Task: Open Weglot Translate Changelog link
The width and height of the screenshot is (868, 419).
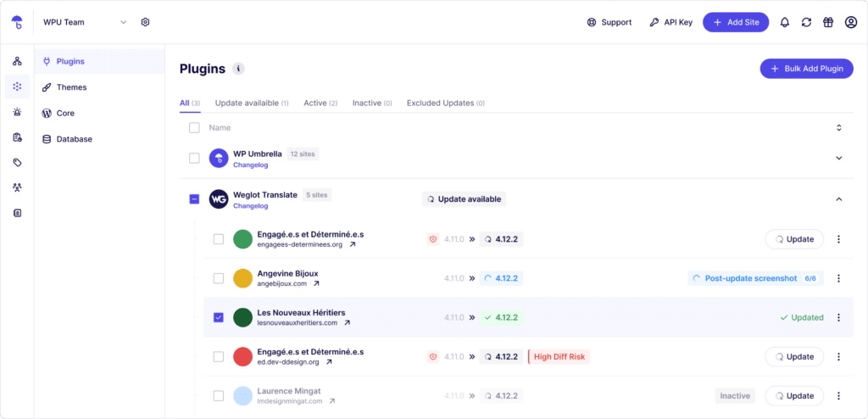Action: [251, 206]
